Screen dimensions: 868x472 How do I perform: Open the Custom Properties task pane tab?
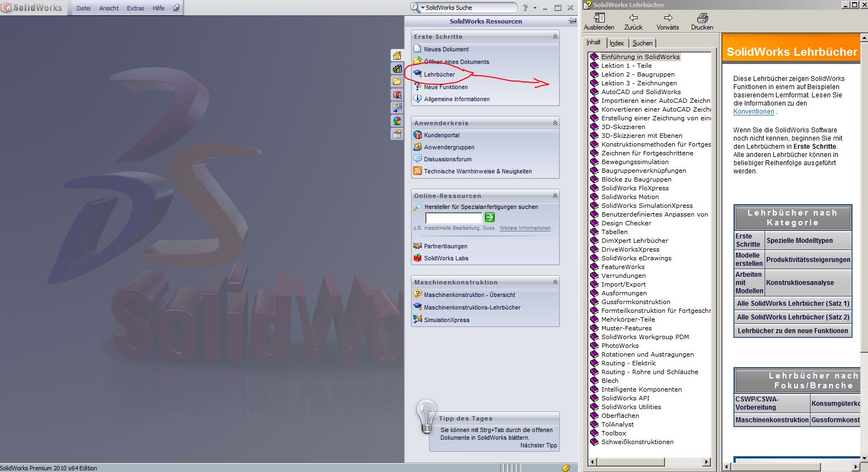[397, 134]
